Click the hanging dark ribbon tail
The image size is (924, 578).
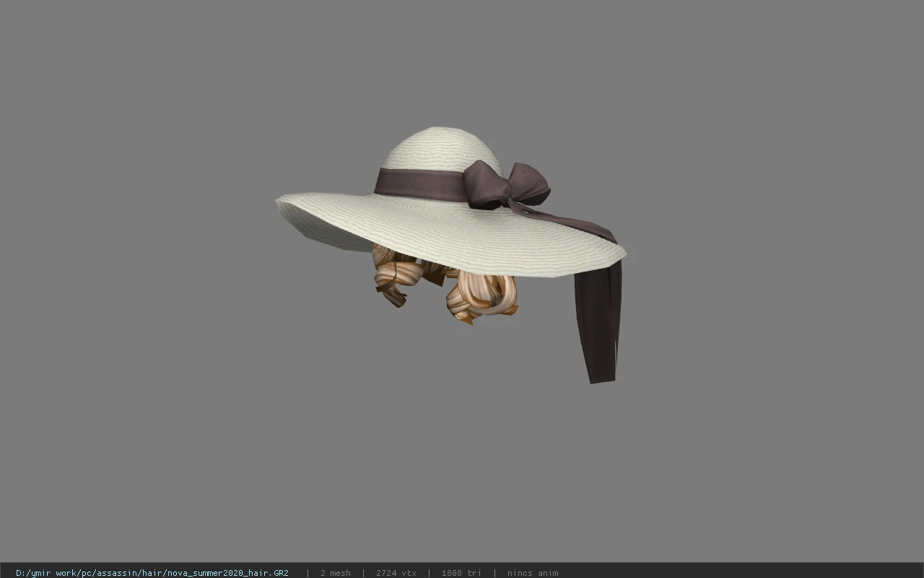click(x=598, y=322)
